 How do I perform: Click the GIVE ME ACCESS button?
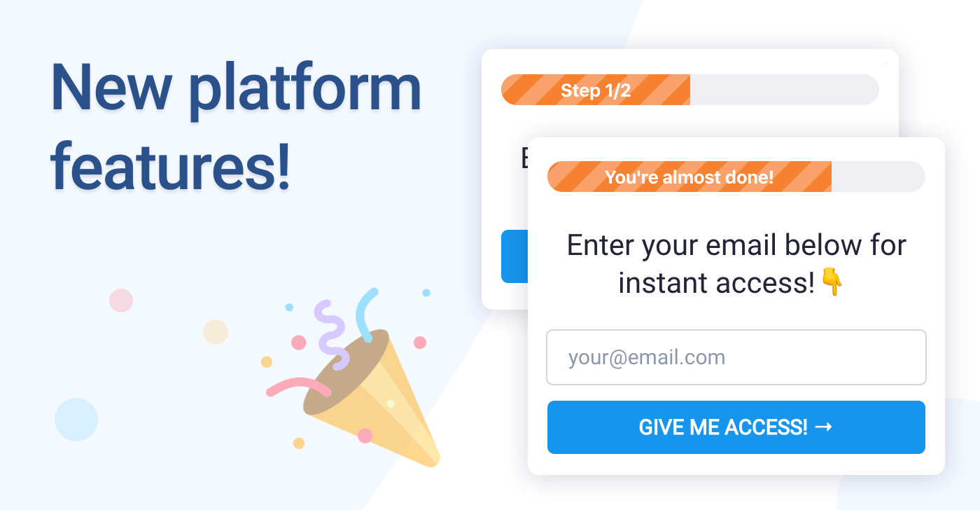click(736, 427)
